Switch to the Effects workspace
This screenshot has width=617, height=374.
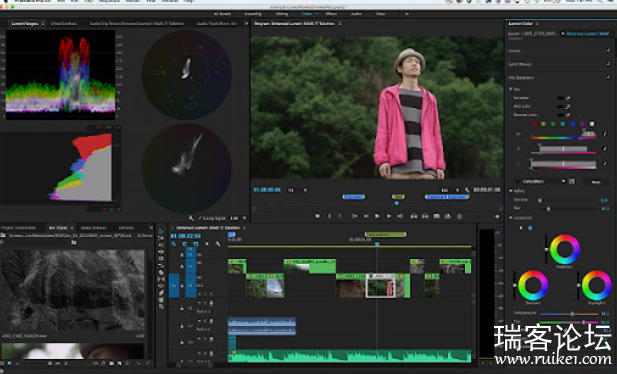(331, 14)
